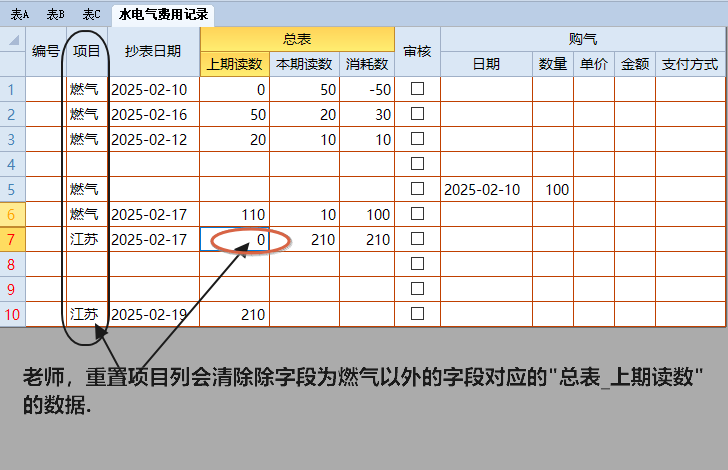Select row header 5

13,189
